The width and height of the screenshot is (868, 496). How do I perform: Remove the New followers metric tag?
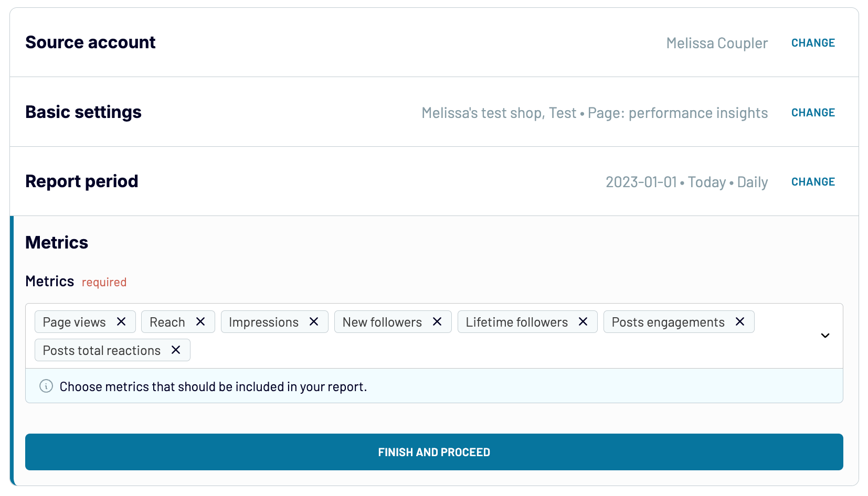tap(437, 321)
